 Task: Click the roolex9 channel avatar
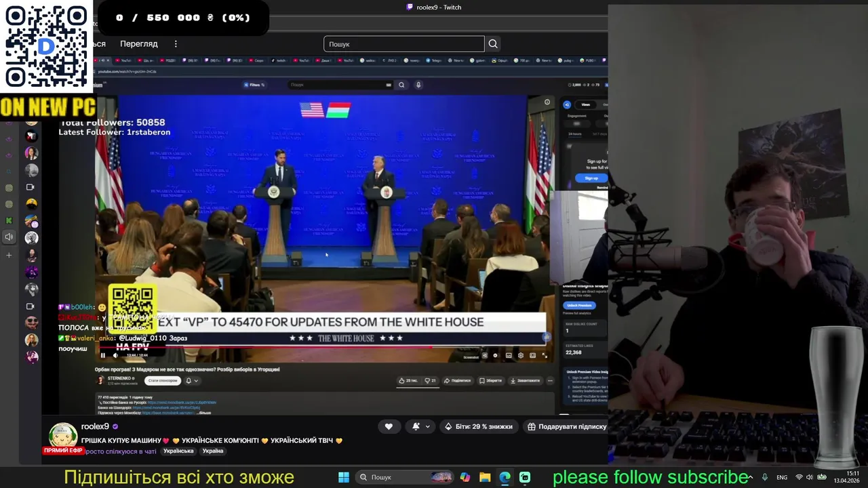[63, 436]
